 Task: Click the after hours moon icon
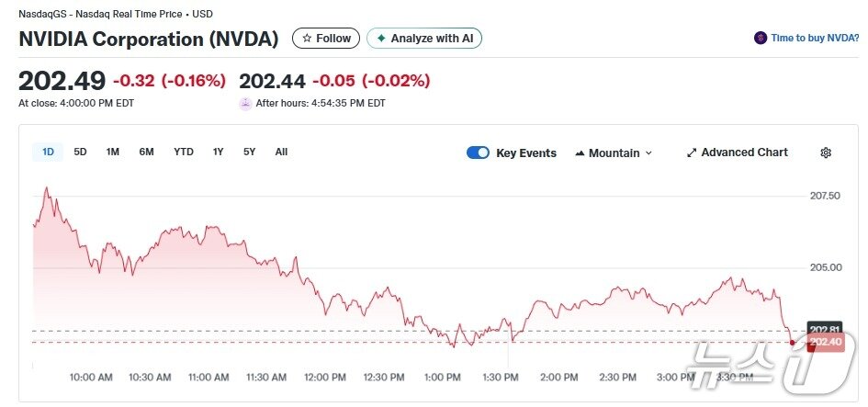245,104
